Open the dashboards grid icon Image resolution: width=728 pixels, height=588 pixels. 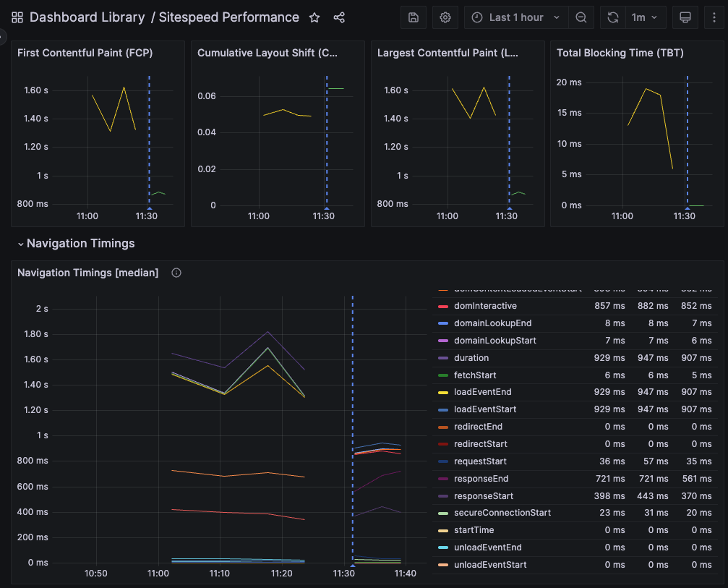pyautogui.click(x=17, y=17)
